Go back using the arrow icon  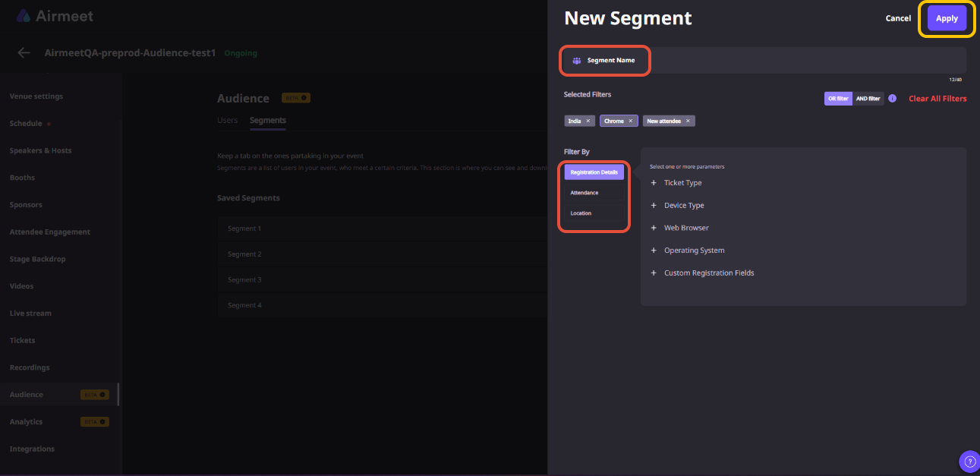tap(24, 53)
